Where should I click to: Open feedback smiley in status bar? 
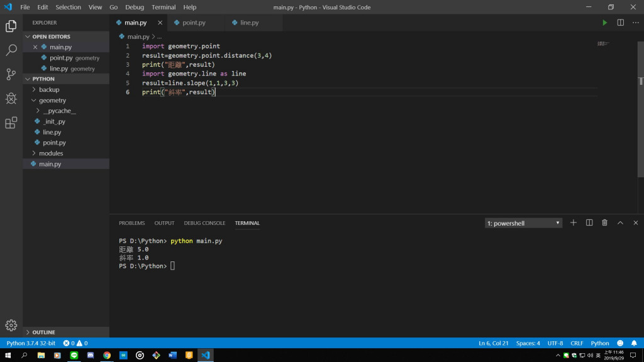coord(620,343)
